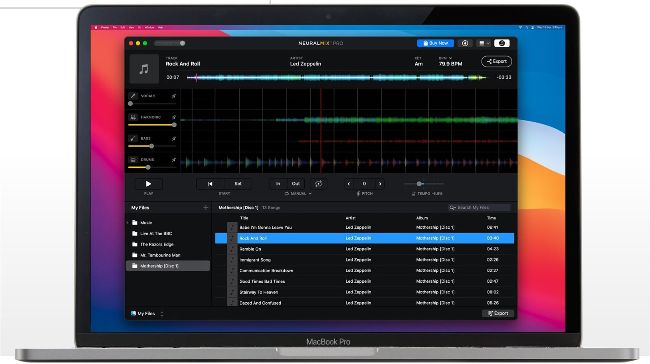Select the Mr. Tambourine Man folder

click(x=167, y=255)
